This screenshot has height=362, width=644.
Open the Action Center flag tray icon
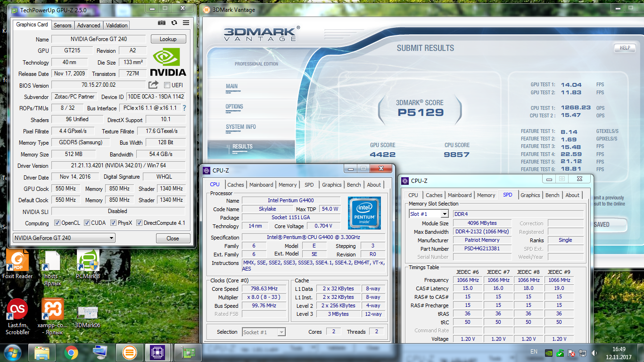(x=571, y=353)
